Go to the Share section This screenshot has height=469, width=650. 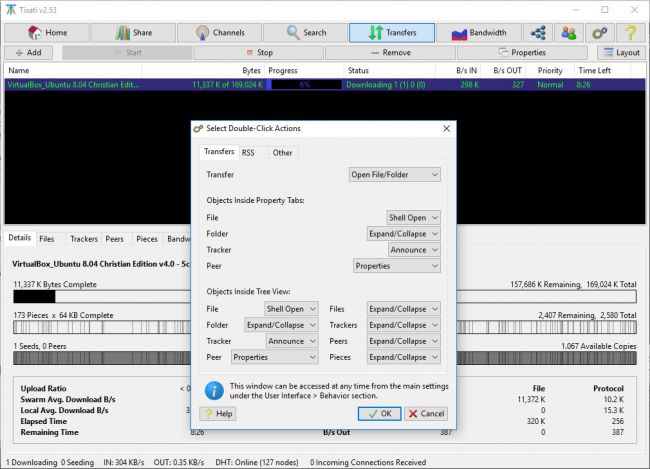(132, 33)
